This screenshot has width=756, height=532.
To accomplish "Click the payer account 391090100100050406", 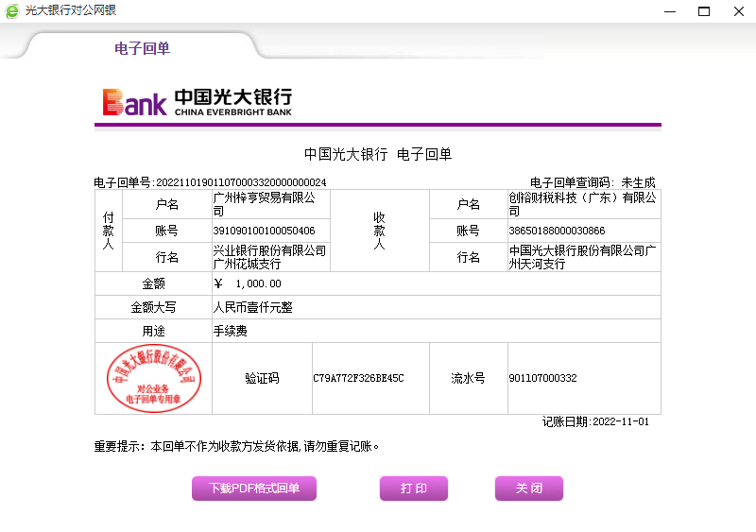I will point(265,231).
